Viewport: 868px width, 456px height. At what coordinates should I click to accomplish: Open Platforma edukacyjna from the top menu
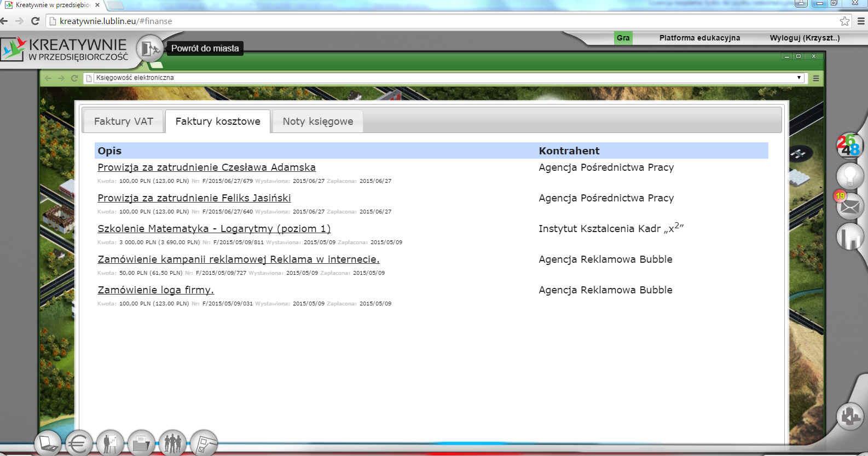(699, 38)
